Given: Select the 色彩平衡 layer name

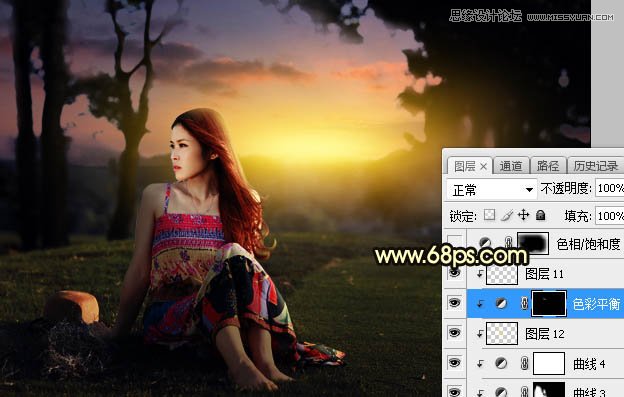Looking at the screenshot, I should click(596, 304).
